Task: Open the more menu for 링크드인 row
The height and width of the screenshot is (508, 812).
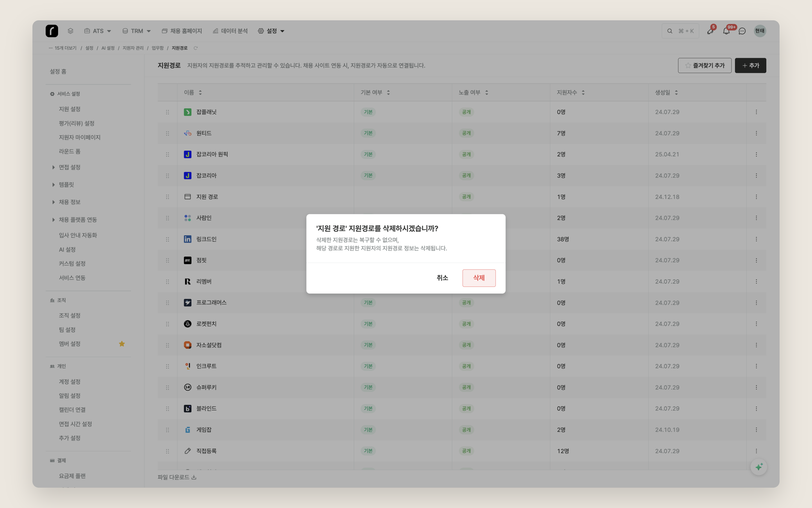Action: coord(756,239)
